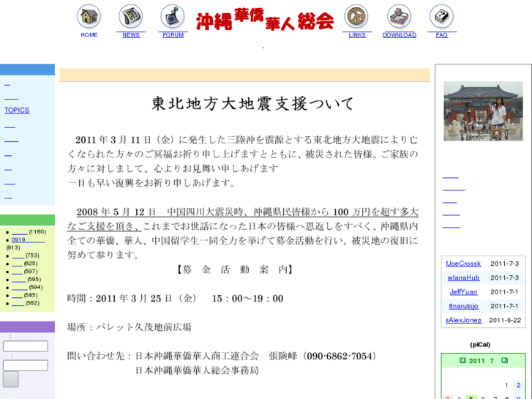Select day 1 in the piCal calendar

(x=506, y=385)
